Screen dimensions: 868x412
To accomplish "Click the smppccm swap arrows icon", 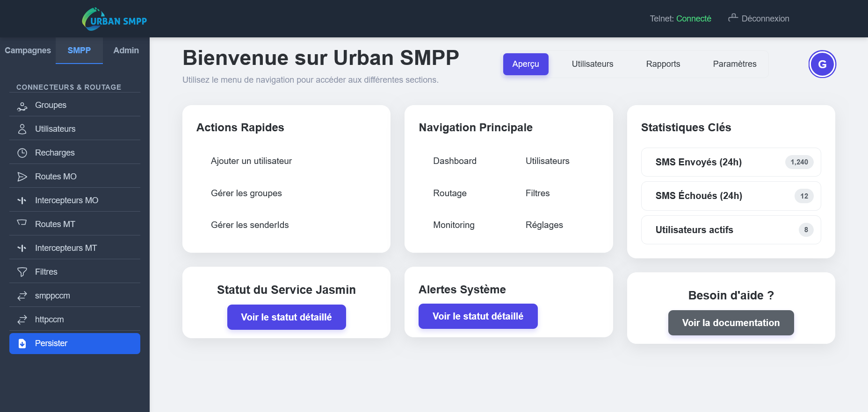I will 22,296.
